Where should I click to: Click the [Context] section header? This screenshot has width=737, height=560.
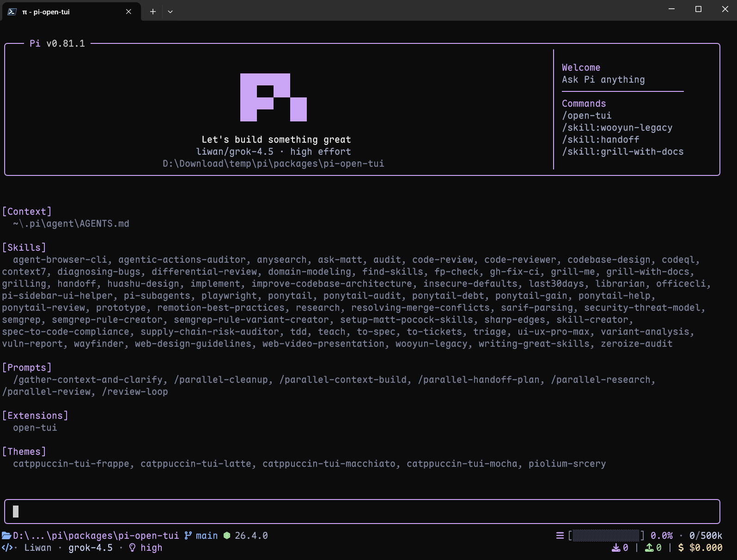point(27,211)
